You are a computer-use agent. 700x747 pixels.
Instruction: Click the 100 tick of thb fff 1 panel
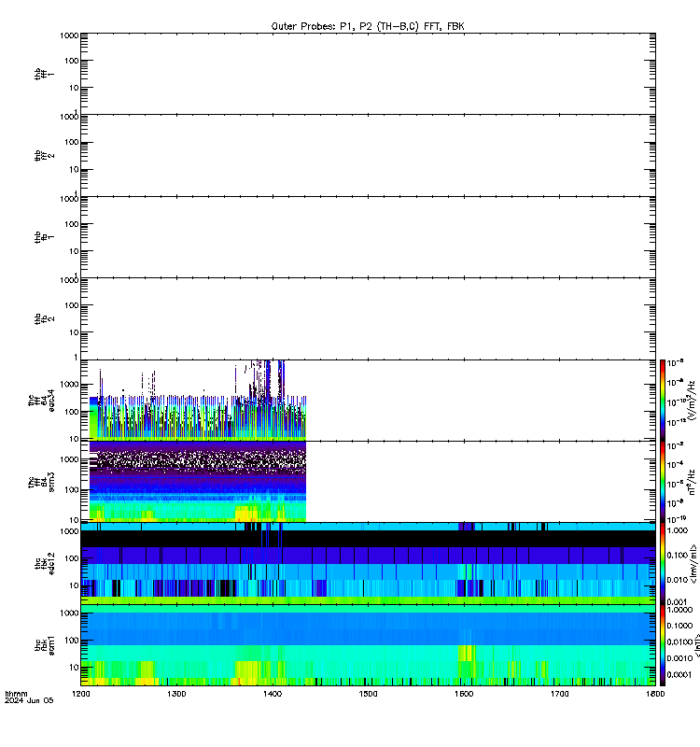(x=72, y=61)
